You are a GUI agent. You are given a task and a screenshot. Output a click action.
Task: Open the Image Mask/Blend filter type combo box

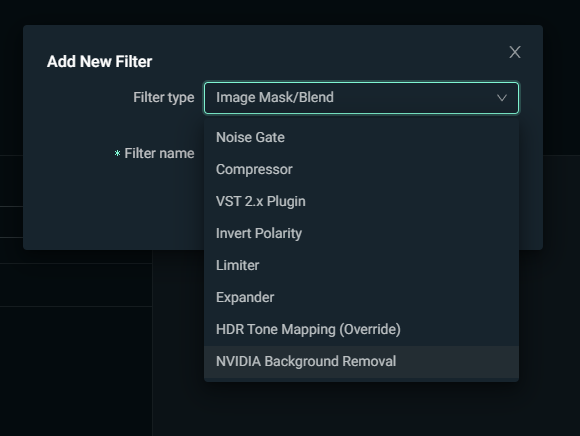361,98
